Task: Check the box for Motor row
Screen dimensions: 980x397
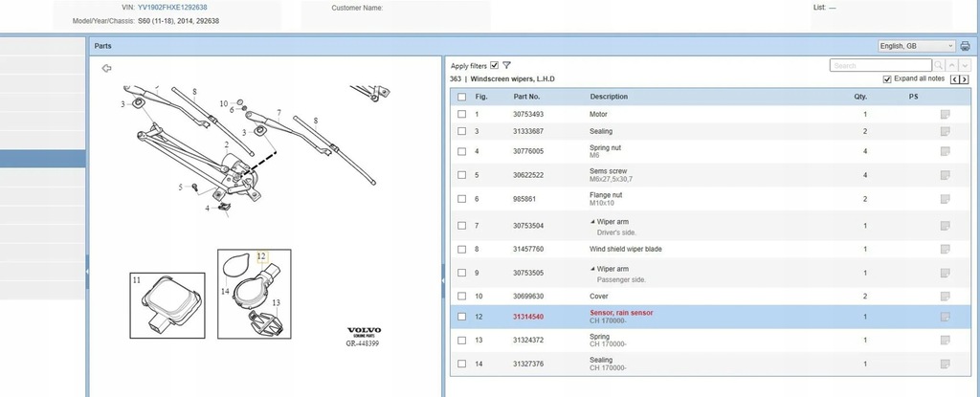Action: [x=461, y=115]
